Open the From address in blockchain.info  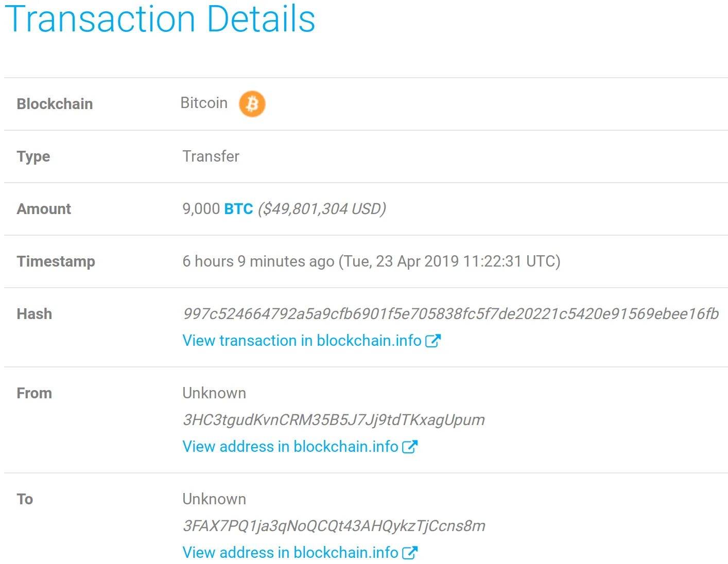click(x=290, y=447)
